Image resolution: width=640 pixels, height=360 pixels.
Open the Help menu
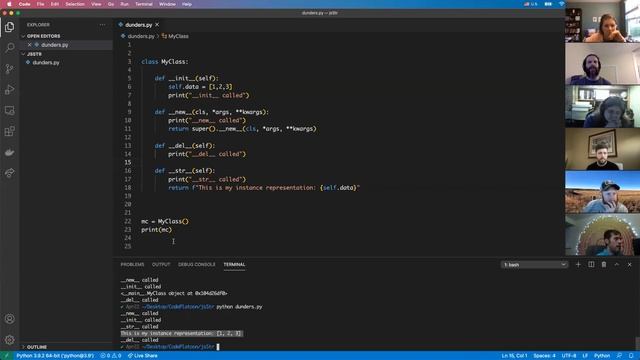[187, 4]
